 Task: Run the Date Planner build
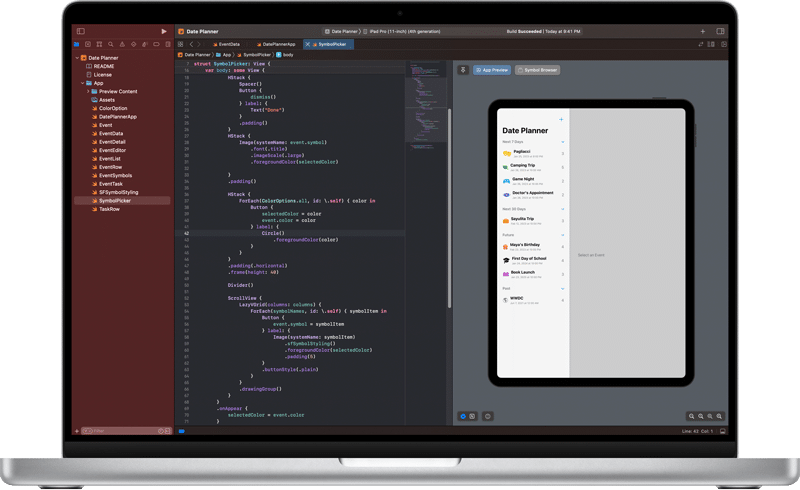click(x=164, y=31)
